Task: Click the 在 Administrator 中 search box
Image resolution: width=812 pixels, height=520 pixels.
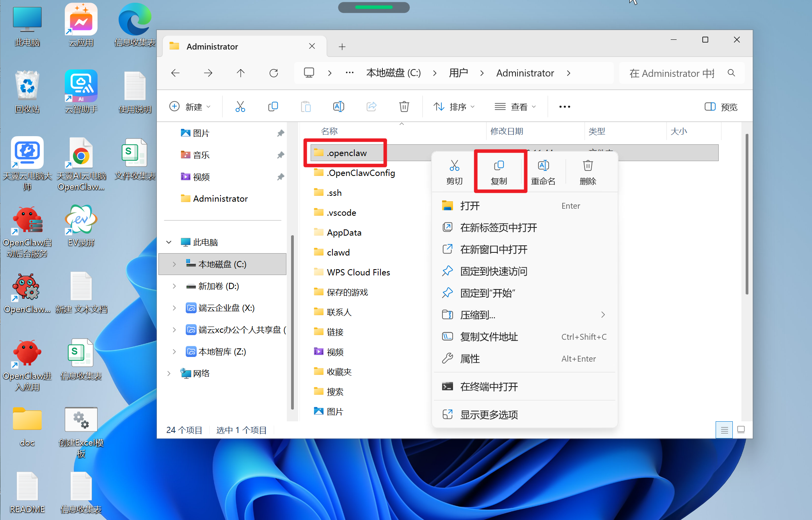Action: [x=672, y=73]
